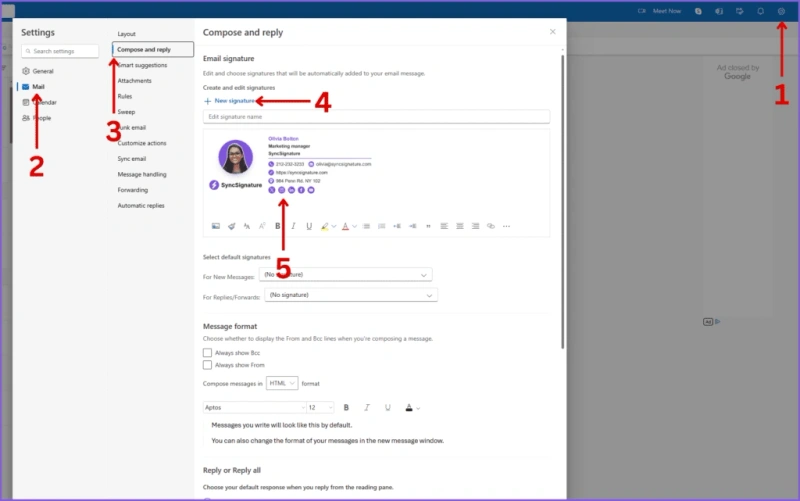Viewport: 800px width, 501px height.
Task: Click the phone icon in signature preview
Action: tap(271, 164)
